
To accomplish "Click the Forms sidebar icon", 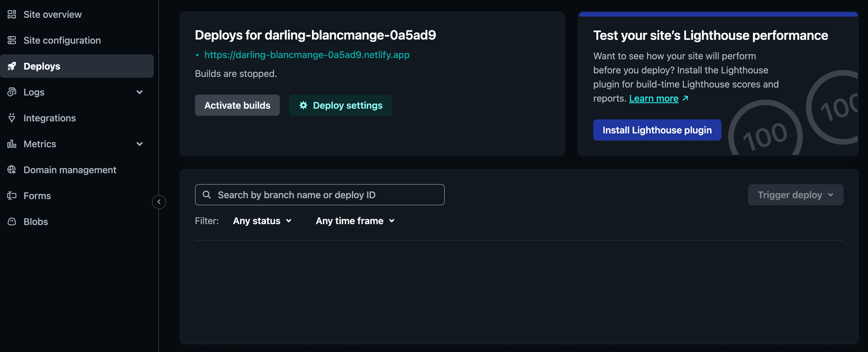I will [12, 196].
